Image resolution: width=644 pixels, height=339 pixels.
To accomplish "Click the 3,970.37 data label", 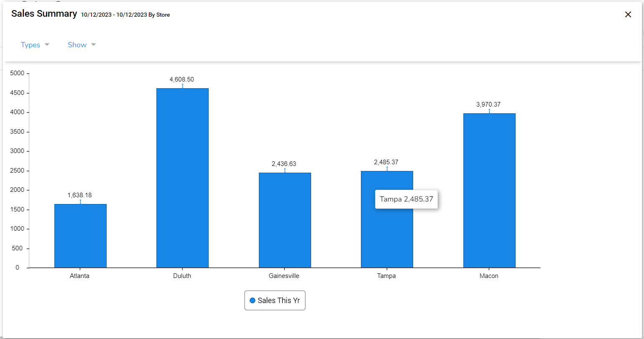I will 488,105.
